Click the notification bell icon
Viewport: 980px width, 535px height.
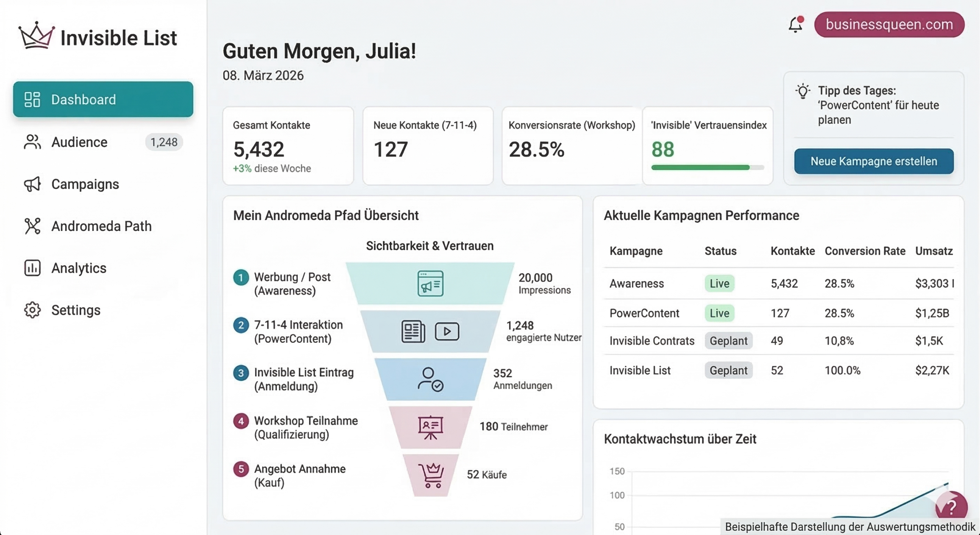click(x=795, y=25)
